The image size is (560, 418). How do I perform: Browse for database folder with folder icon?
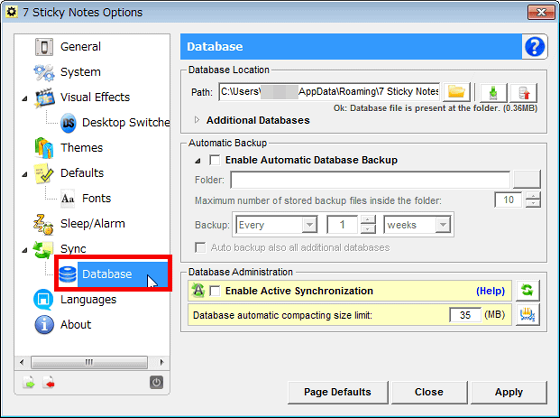456,92
